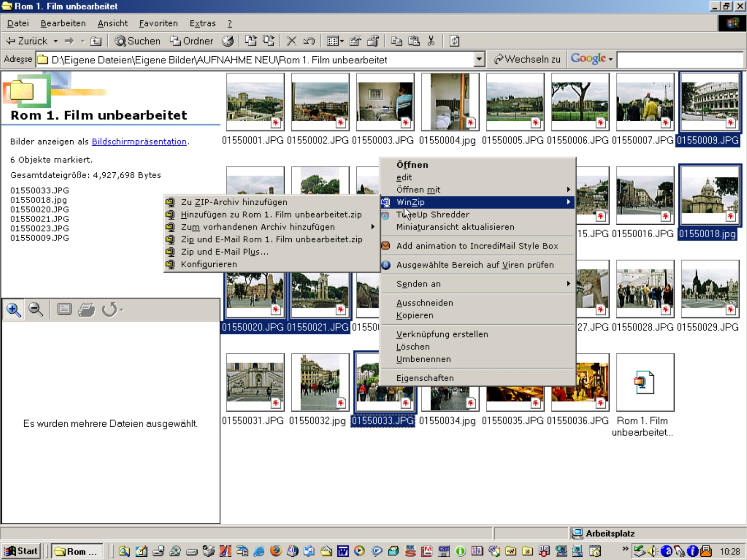
Task: Click the undo arrow icon in toolbar
Action: [x=309, y=41]
